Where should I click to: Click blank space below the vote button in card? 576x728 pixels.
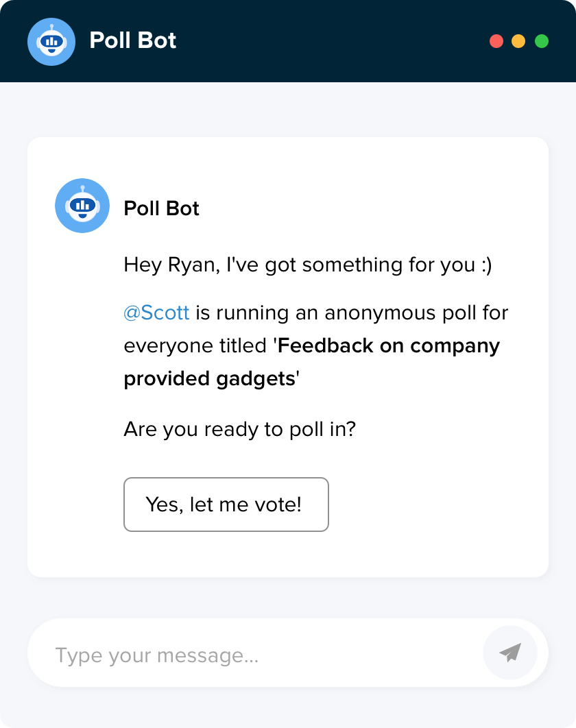tap(288, 554)
